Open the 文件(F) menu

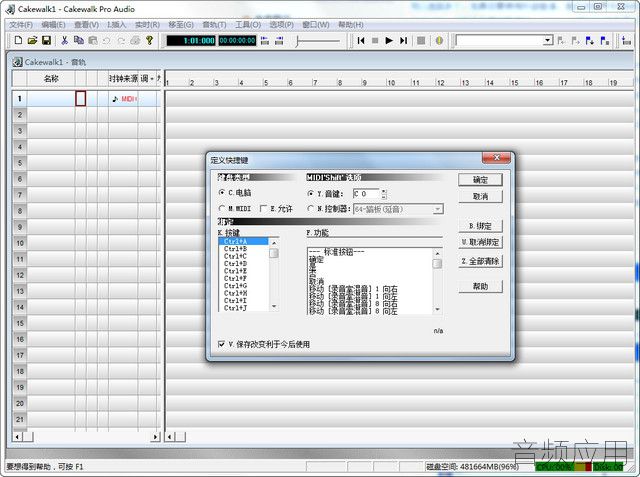(x=21, y=25)
